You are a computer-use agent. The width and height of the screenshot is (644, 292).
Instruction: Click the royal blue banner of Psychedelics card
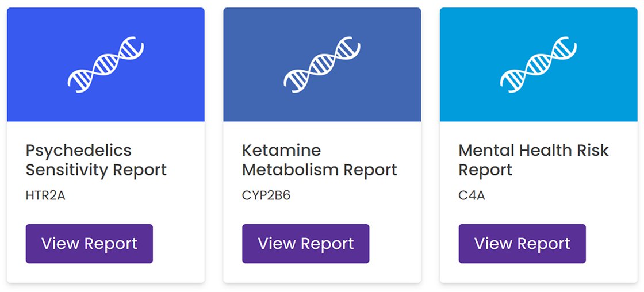(x=40, y=34)
